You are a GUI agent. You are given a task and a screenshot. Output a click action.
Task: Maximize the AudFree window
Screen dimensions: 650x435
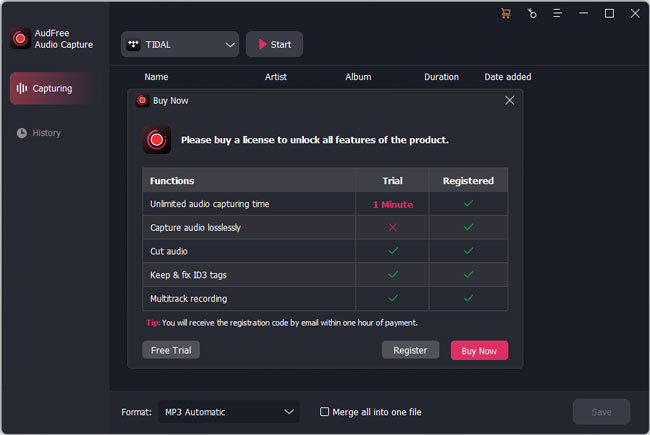tap(609, 14)
